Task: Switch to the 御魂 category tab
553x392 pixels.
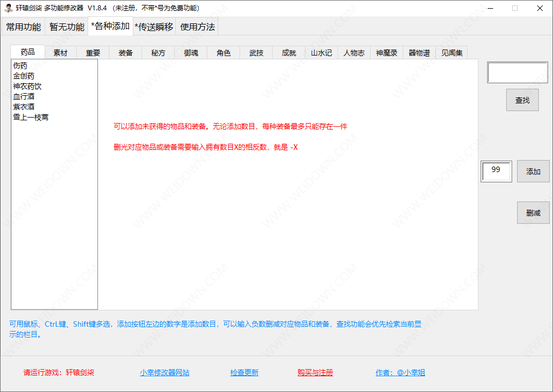Action: [191, 53]
